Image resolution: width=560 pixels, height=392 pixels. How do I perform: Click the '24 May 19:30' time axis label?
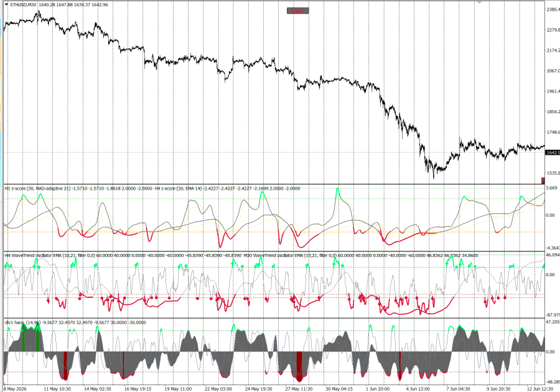click(259, 389)
